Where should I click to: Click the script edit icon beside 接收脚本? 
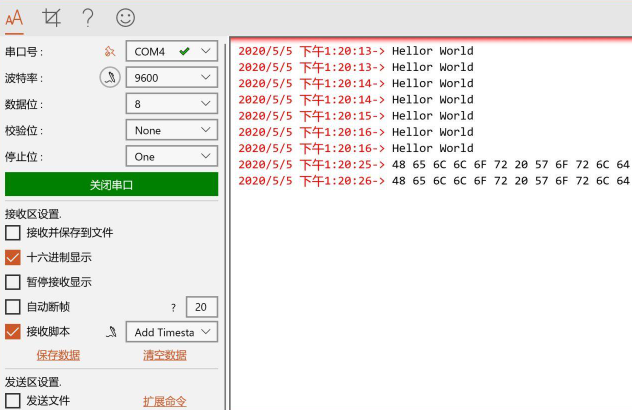click(x=112, y=332)
